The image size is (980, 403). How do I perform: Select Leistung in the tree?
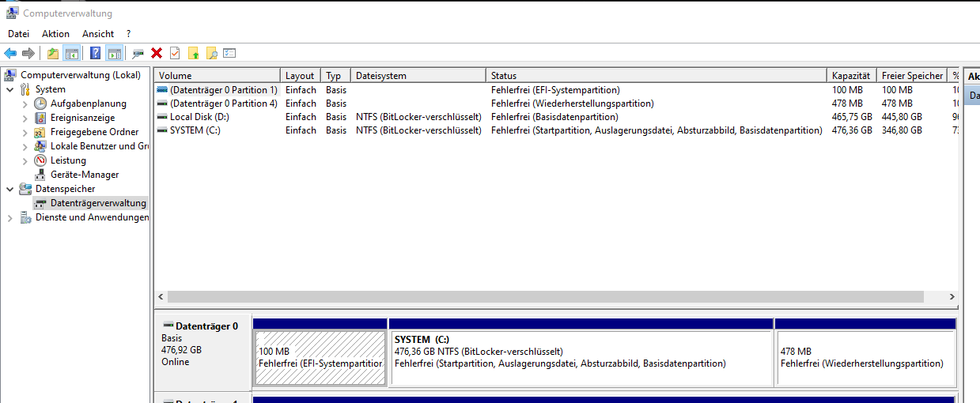click(x=68, y=160)
